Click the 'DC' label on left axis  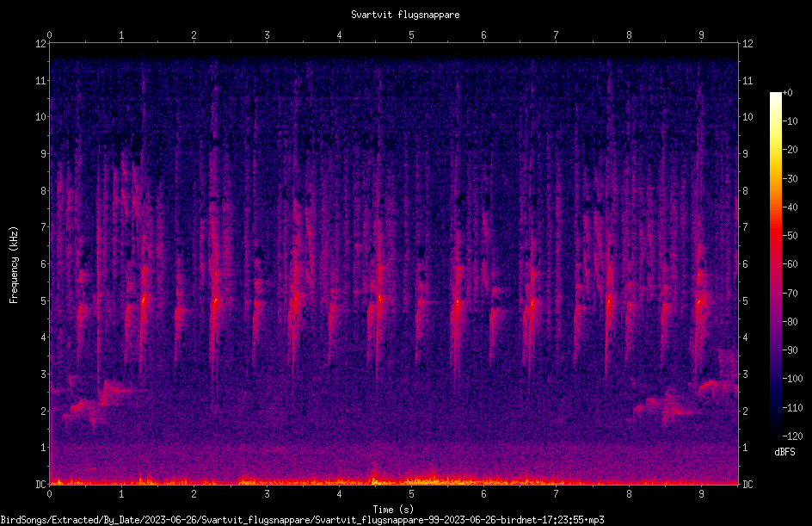click(41, 485)
